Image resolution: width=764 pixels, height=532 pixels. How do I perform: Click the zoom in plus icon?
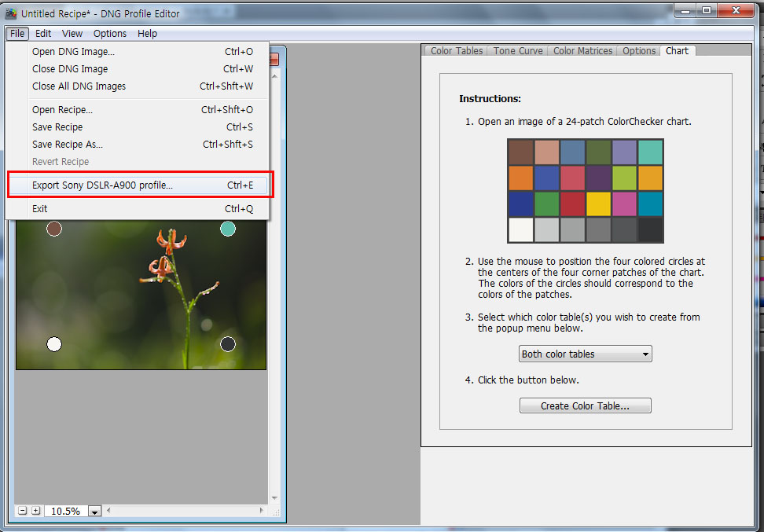pos(35,511)
